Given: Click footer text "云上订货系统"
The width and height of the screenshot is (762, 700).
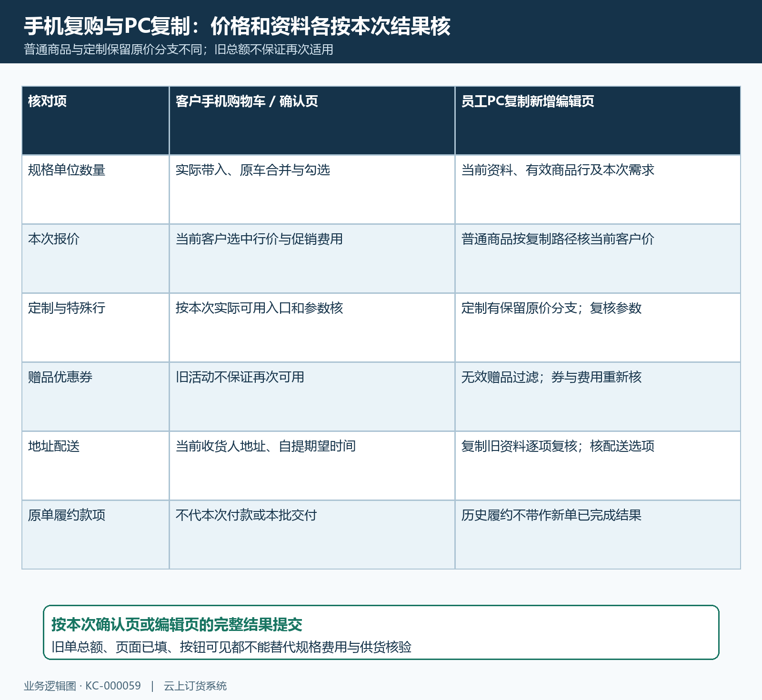Looking at the screenshot, I should click(195, 686).
